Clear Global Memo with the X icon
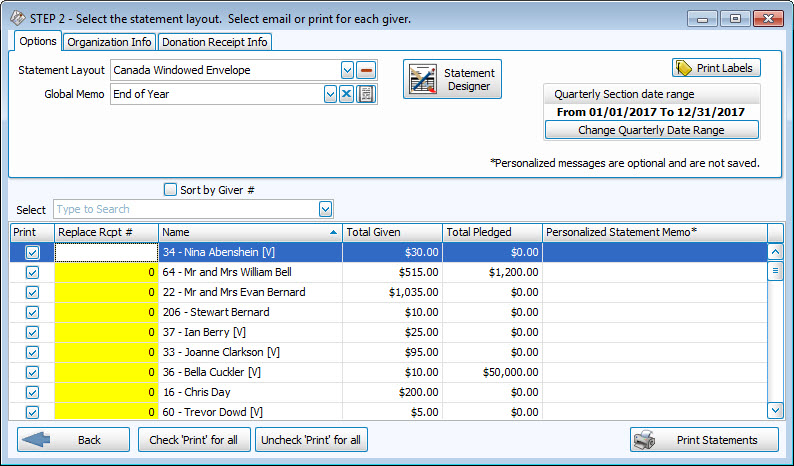The image size is (794, 466). pyautogui.click(x=347, y=94)
